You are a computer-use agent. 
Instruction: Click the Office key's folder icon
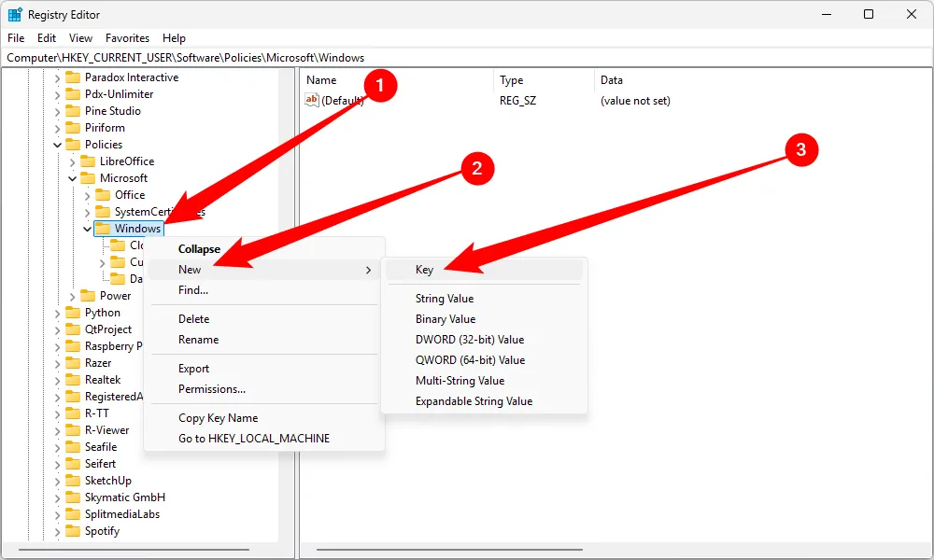104,194
